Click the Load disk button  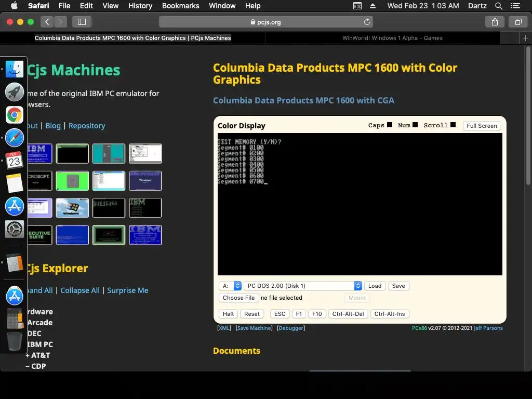pyautogui.click(x=375, y=286)
